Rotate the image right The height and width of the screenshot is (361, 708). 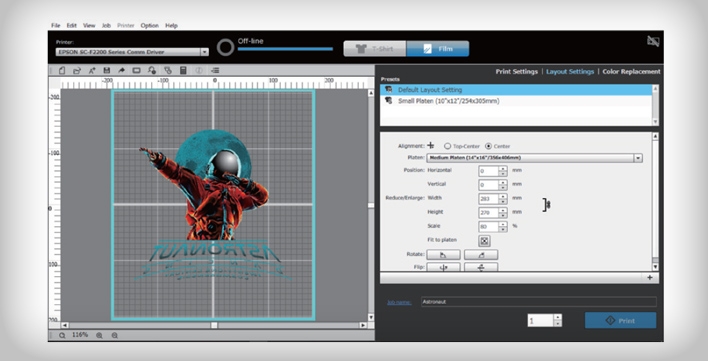coord(481,255)
